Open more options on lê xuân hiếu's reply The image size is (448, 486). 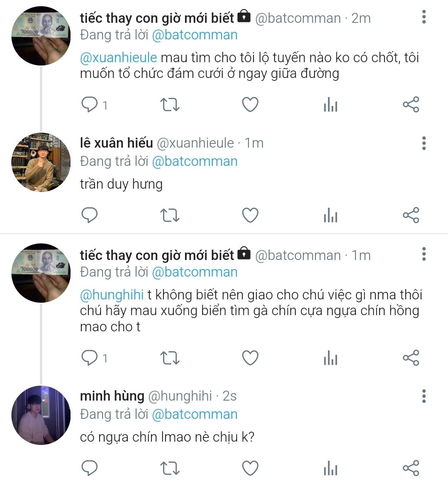(424, 143)
